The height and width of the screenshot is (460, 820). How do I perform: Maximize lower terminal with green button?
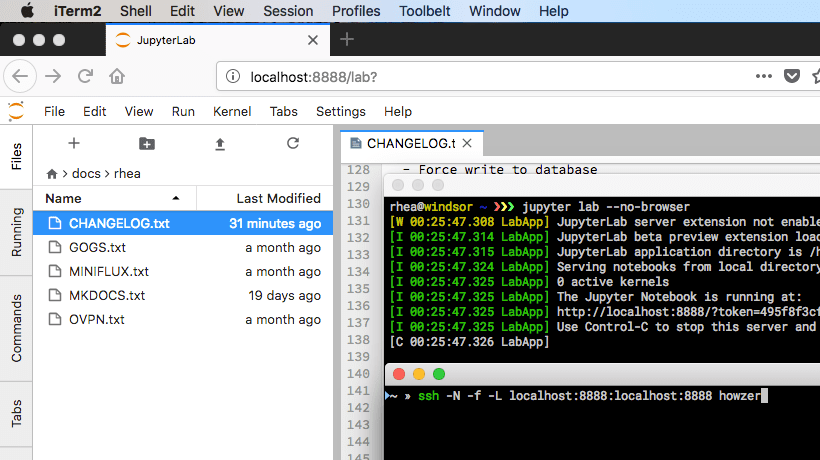[439, 374]
